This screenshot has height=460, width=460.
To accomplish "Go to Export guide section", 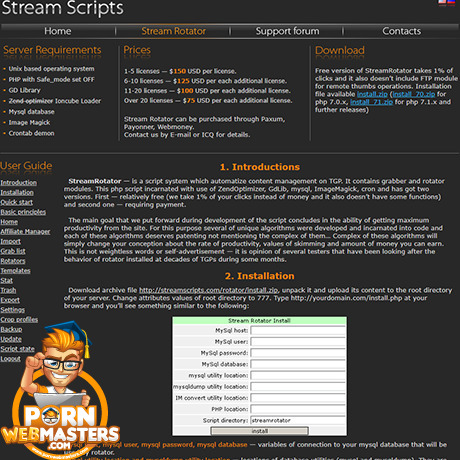I will tap(10, 300).
